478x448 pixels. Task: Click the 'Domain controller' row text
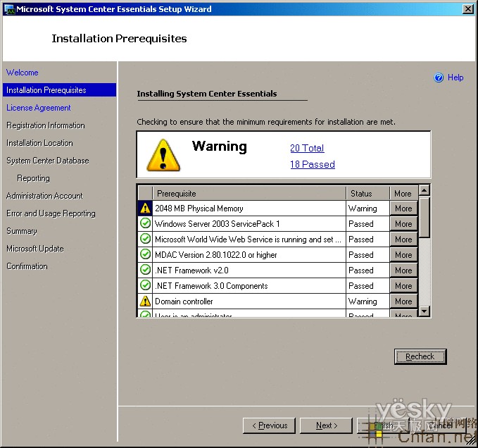[x=184, y=301]
